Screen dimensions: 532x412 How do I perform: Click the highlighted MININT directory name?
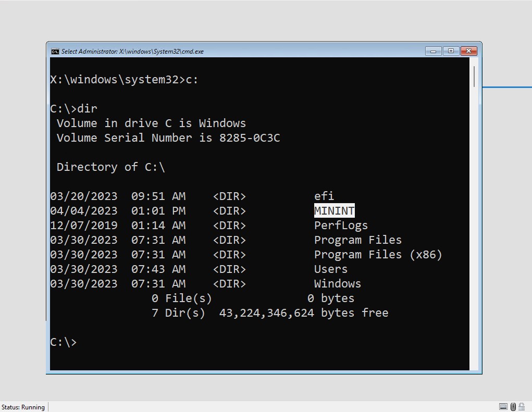334,210
